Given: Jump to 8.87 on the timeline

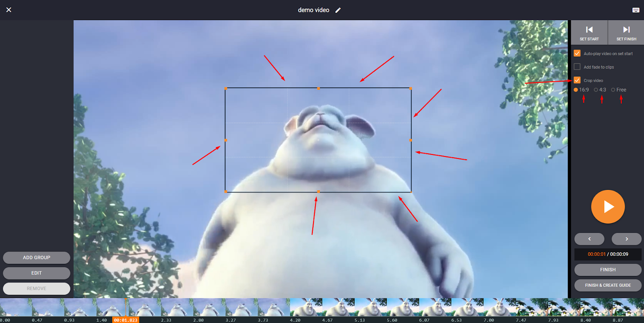Looking at the screenshot, I should [x=618, y=320].
